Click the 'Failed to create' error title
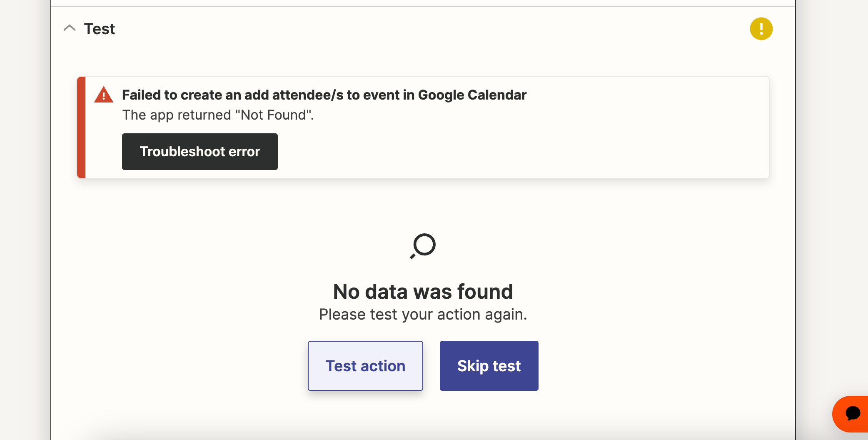Screen dimensions: 868x440 tap(324, 95)
